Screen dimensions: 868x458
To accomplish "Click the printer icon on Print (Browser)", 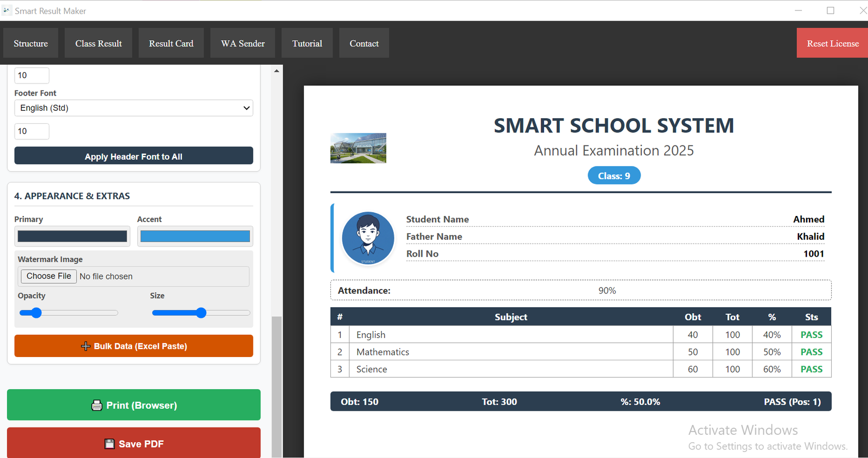I will coord(97,405).
